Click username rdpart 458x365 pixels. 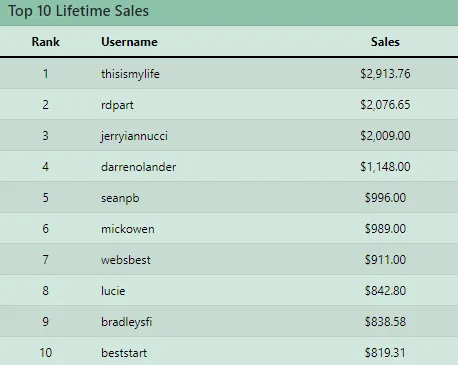click(x=117, y=105)
